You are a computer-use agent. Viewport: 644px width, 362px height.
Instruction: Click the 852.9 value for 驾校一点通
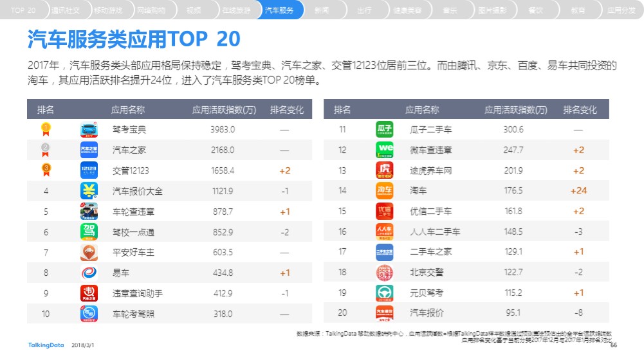[x=223, y=232]
